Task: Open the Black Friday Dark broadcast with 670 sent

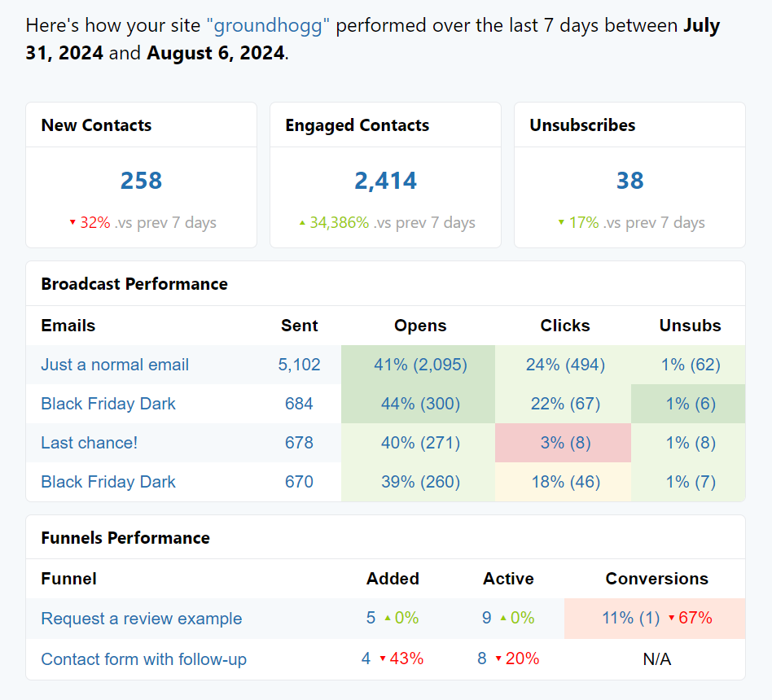Action: point(108,481)
